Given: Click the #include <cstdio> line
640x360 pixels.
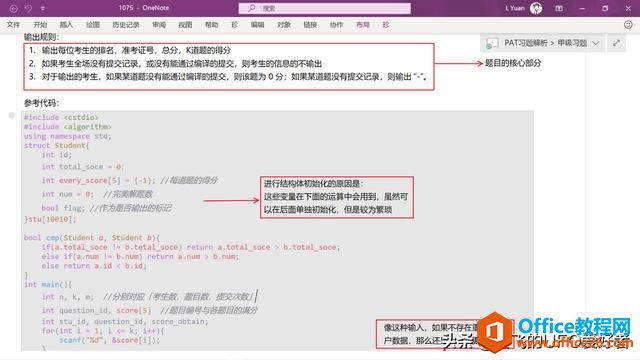Looking at the screenshot, I should 61,118.
